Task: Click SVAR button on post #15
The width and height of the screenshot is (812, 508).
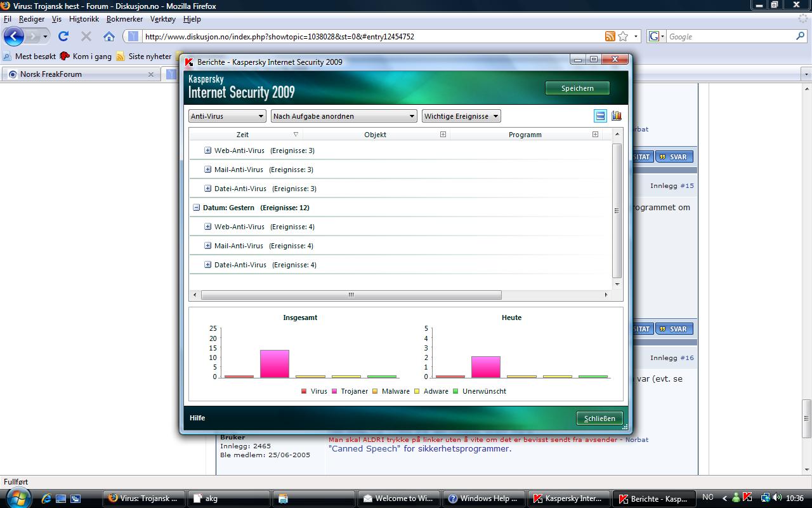Action: [673, 157]
